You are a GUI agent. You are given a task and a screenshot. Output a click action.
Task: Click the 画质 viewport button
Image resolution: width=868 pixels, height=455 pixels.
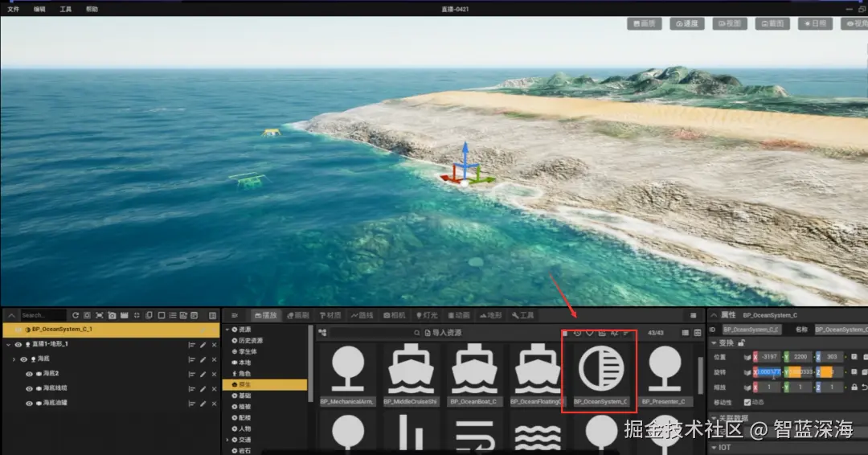[645, 24]
